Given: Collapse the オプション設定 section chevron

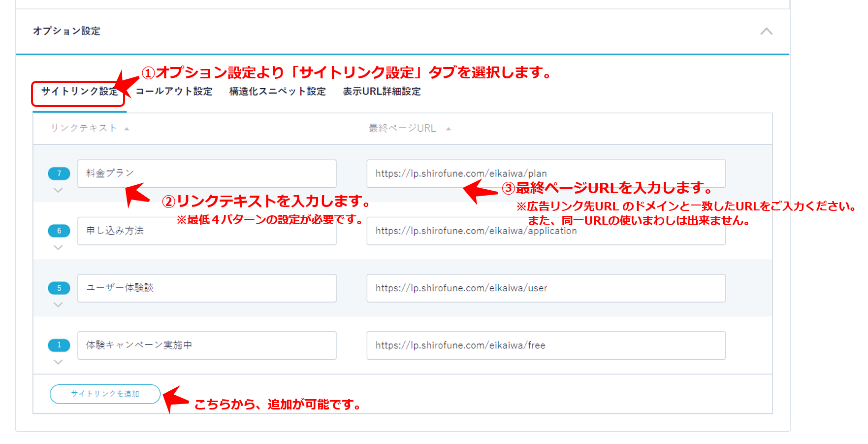Looking at the screenshot, I should point(766,32).
